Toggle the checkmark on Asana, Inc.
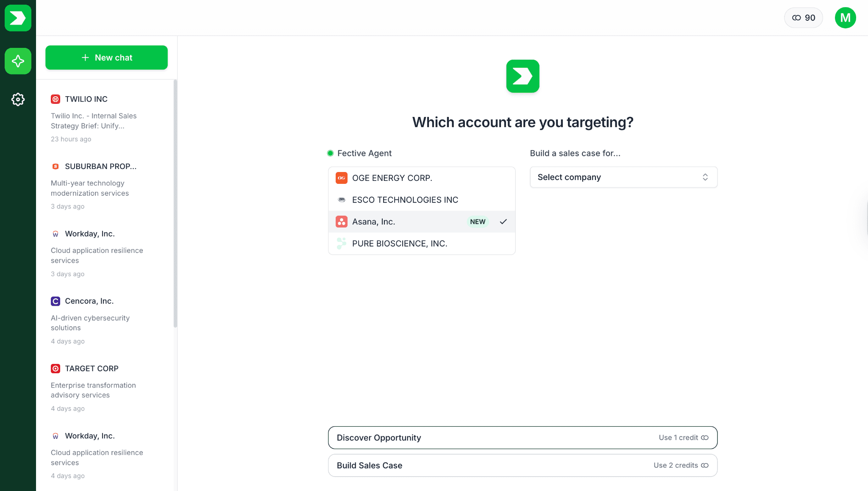The height and width of the screenshot is (491, 868). click(503, 222)
